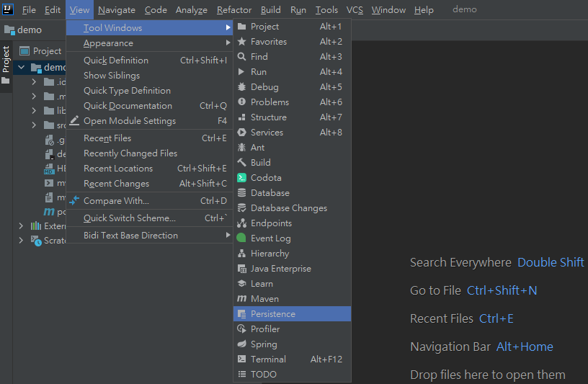Select Persistence from Tool Windows list
The image size is (588, 384).
click(x=273, y=314)
